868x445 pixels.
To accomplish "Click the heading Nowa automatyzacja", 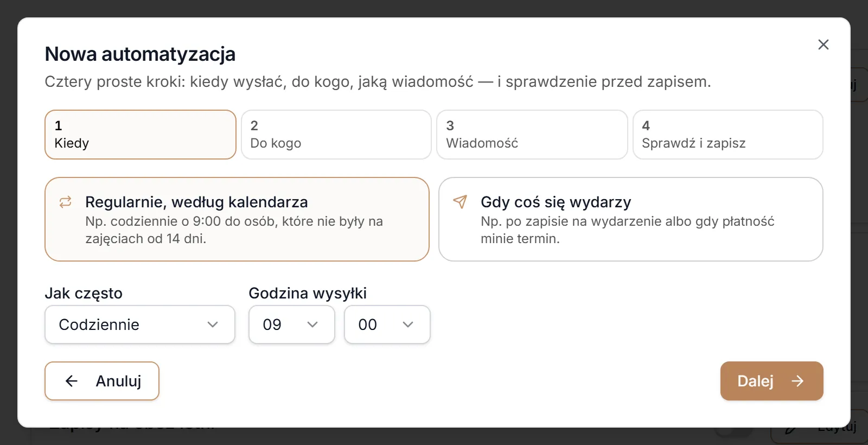I will click(140, 54).
